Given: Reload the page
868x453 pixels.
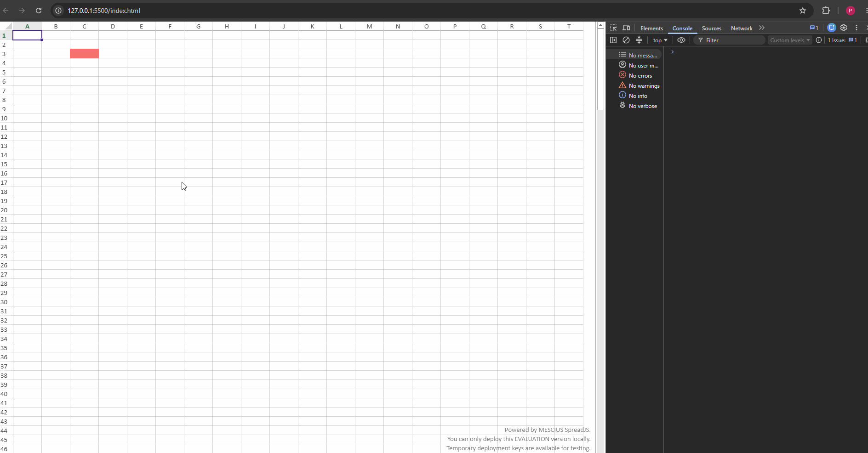Looking at the screenshot, I should point(39,11).
